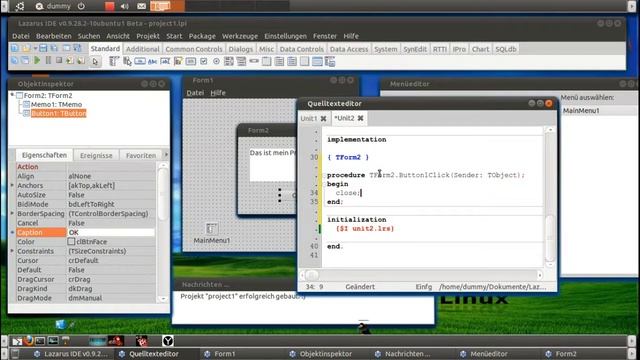Click the Stop debugger icon
This screenshot has height=360, width=640.
pos(59,60)
